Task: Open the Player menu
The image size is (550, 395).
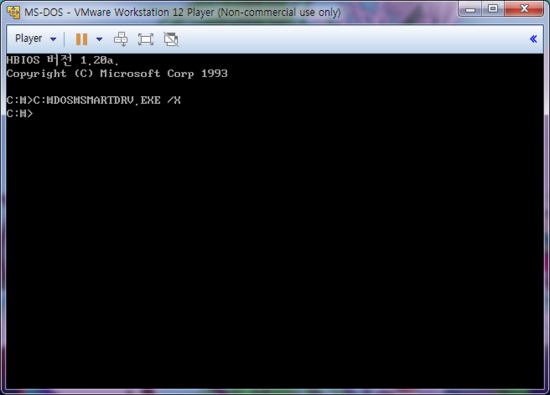Action: pos(28,39)
